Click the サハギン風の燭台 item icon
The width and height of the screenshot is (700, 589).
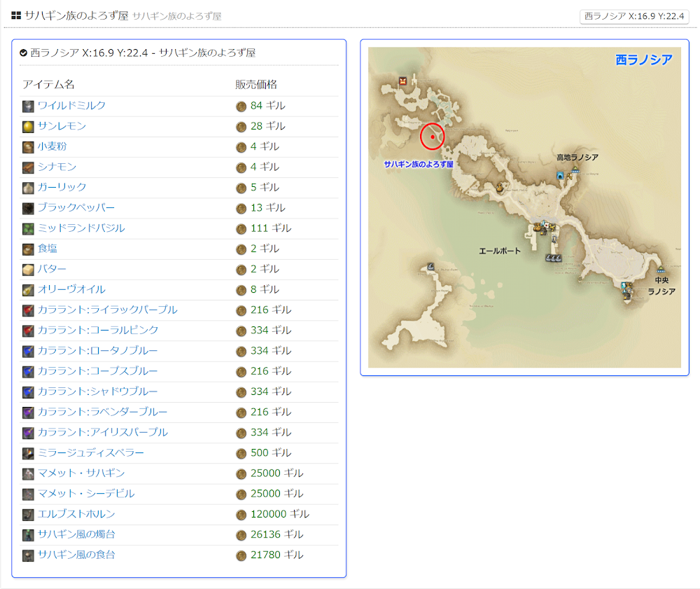coord(28,535)
